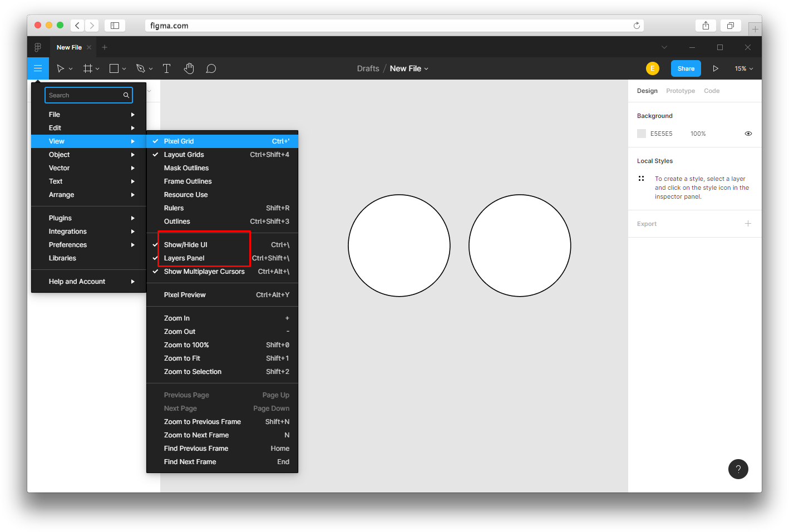The height and width of the screenshot is (532, 789).
Task: Select the Frame tool icon
Action: coord(88,68)
